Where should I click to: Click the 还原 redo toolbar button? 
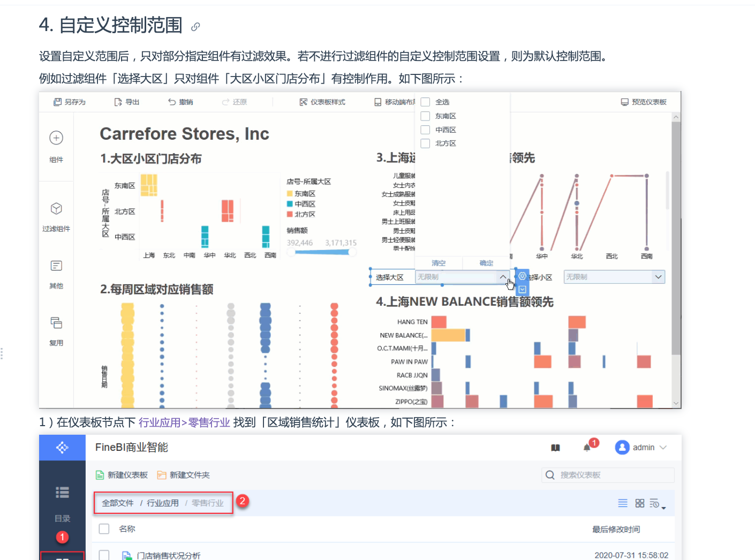coord(235,102)
